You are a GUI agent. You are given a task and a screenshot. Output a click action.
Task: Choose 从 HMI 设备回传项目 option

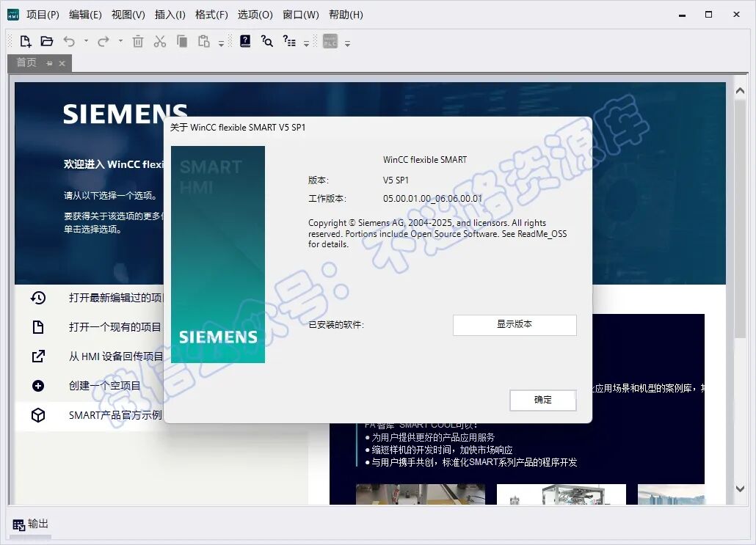[x=116, y=356]
